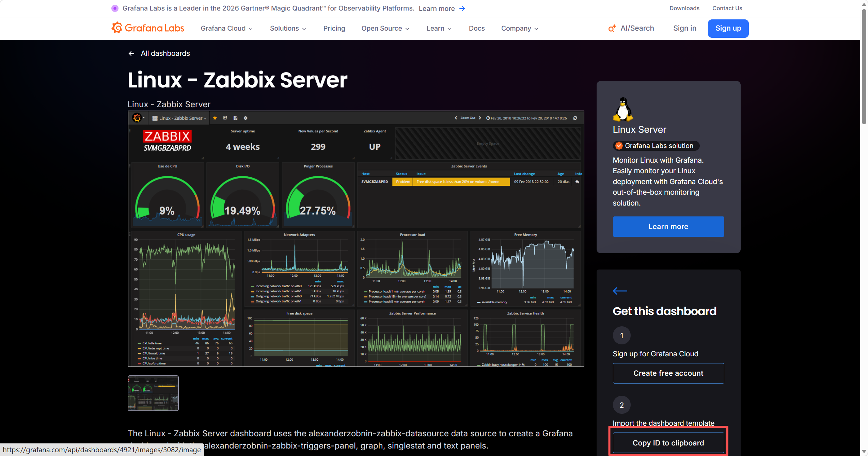Follow the banner's Learn more link

pyautogui.click(x=437, y=9)
